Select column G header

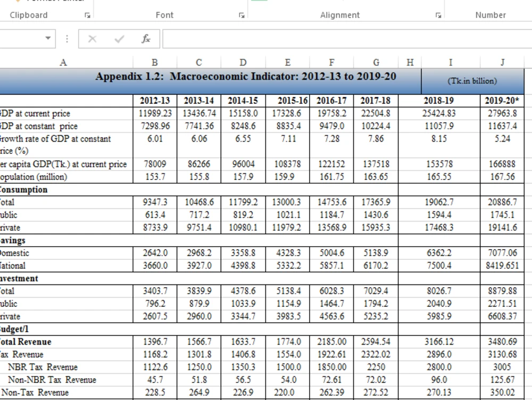(376, 62)
